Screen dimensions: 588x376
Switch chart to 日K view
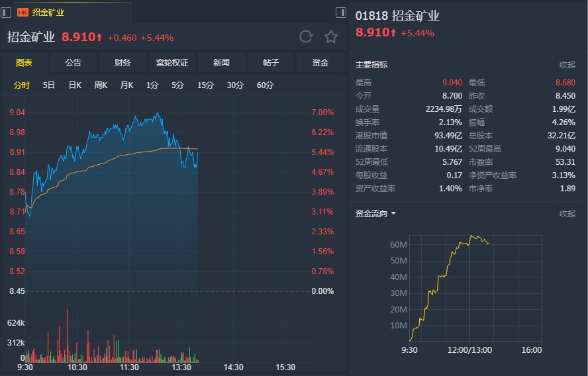tap(75, 85)
